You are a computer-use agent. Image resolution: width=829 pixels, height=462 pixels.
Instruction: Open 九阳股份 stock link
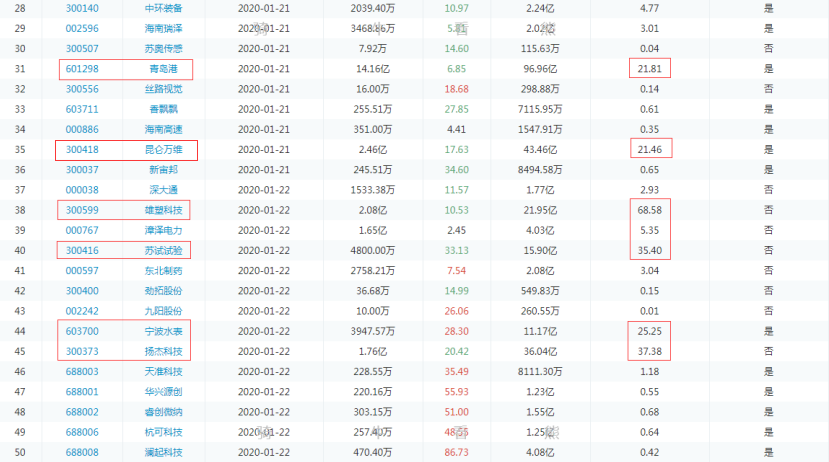163,311
